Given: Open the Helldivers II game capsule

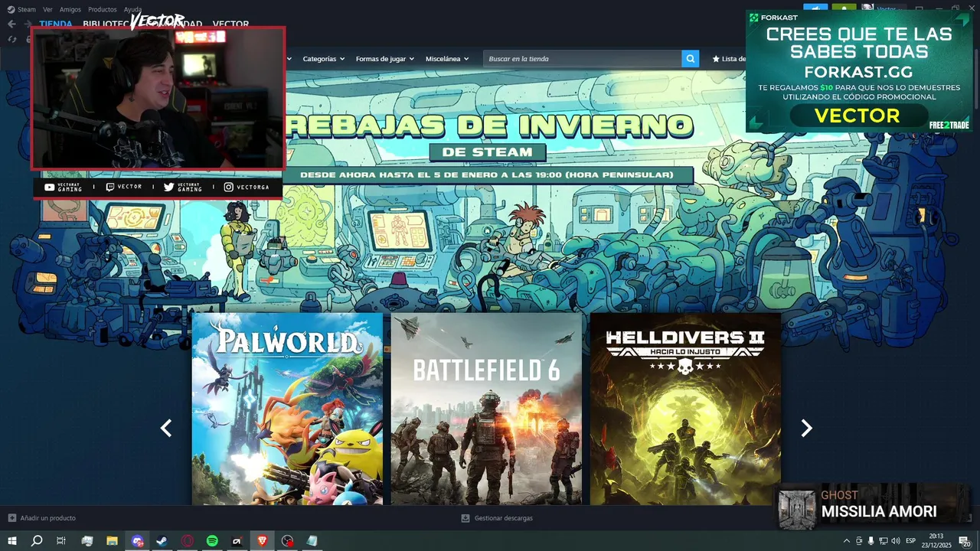Looking at the screenshot, I should (x=685, y=409).
